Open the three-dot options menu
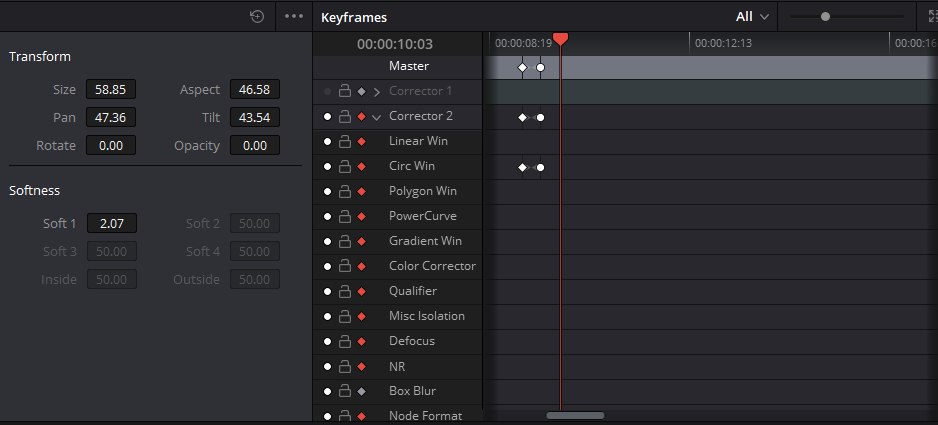938x425 pixels. click(293, 16)
